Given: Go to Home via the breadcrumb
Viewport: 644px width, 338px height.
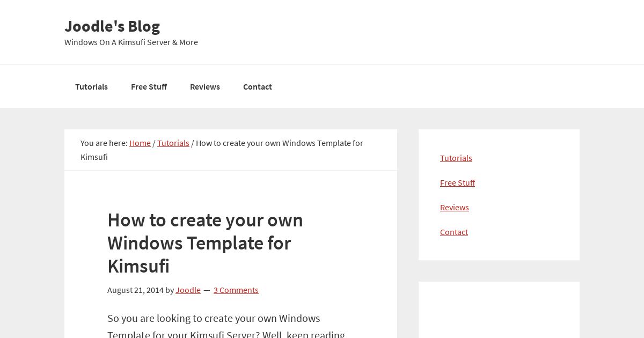Looking at the screenshot, I should tap(140, 143).
